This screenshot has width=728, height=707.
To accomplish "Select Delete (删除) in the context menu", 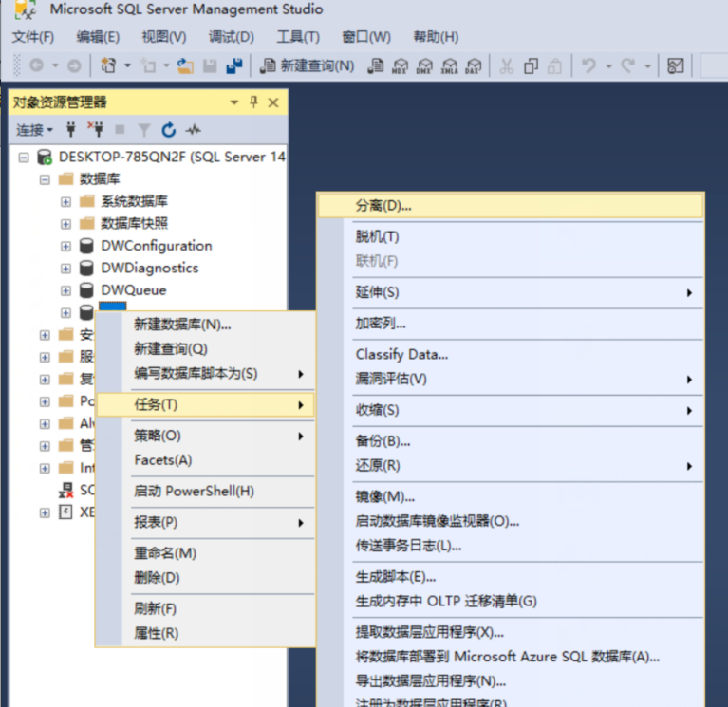I will click(205, 578).
